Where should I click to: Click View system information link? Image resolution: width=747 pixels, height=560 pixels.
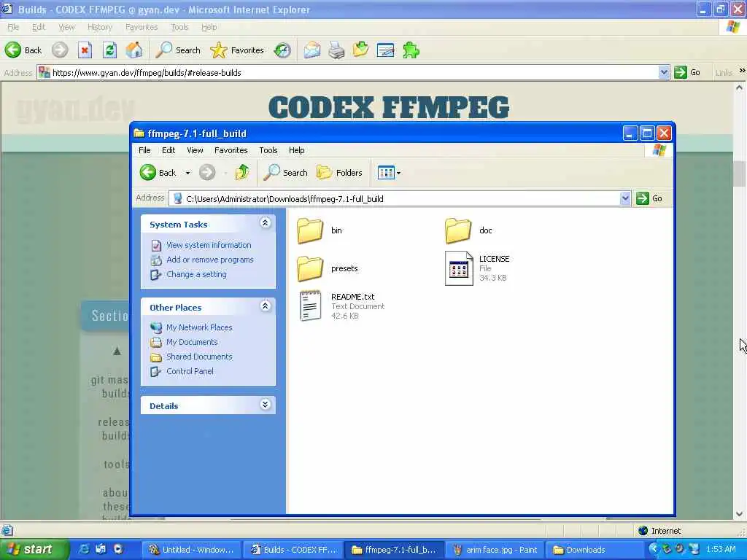[208, 245]
